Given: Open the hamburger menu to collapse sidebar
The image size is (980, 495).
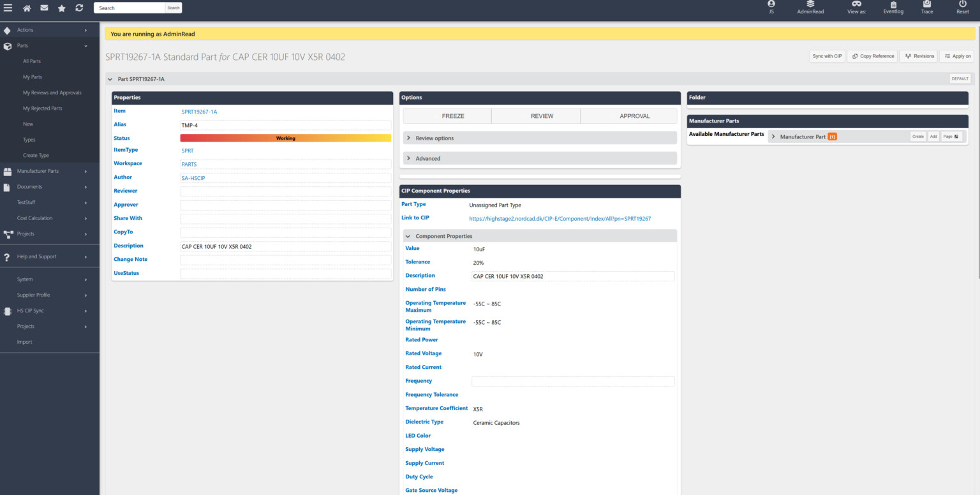Looking at the screenshot, I should coord(8,8).
